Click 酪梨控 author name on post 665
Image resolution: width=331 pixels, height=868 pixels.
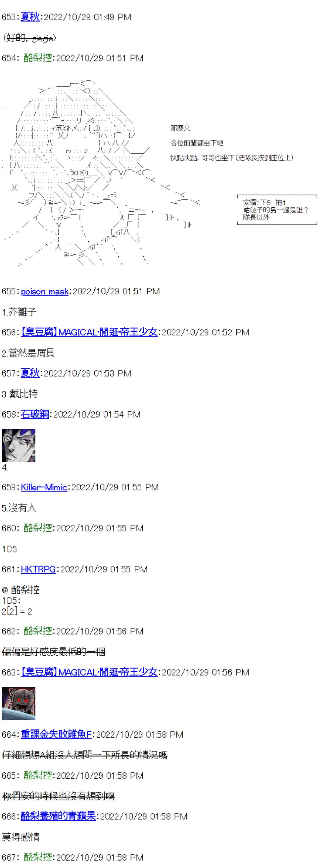pyautogui.click(x=38, y=775)
